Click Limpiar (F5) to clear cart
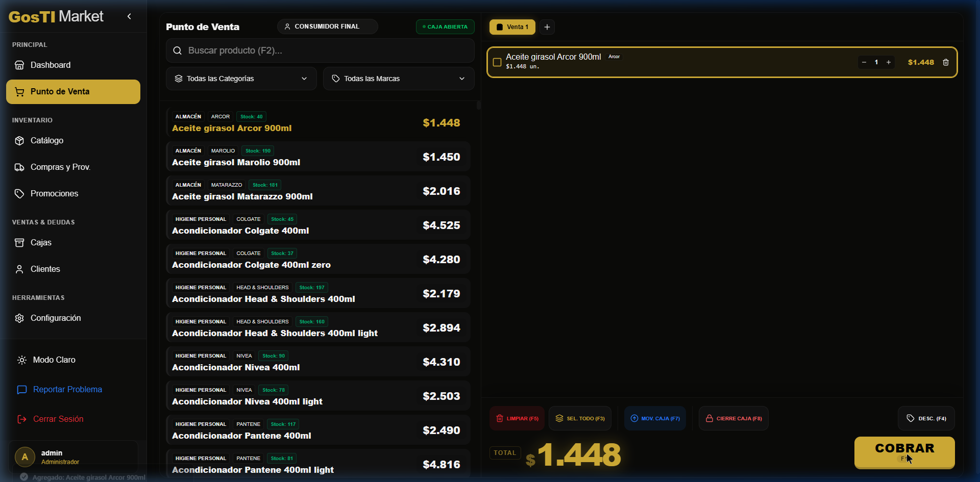980x482 pixels. (x=517, y=418)
